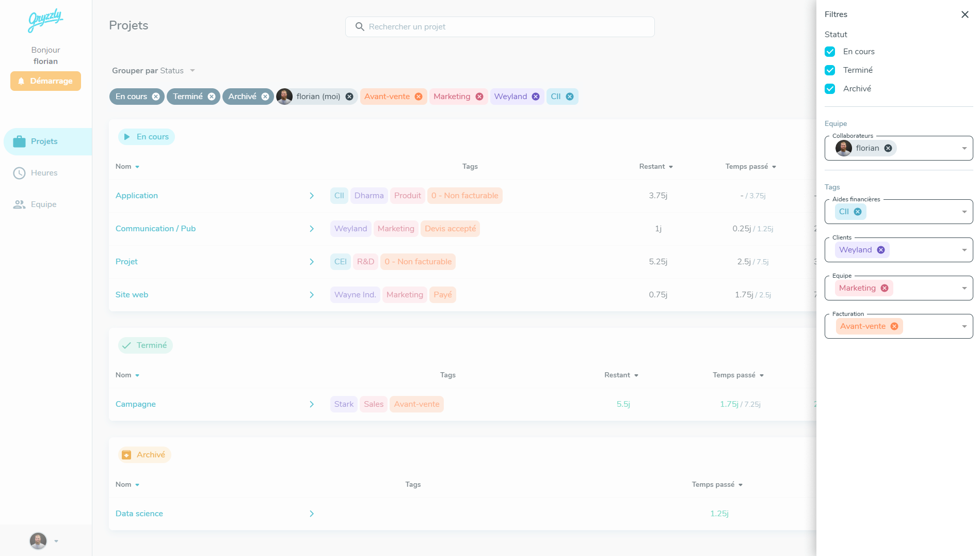Uncheck the En cours status checkbox
The height and width of the screenshot is (556, 980).
pyautogui.click(x=830, y=52)
